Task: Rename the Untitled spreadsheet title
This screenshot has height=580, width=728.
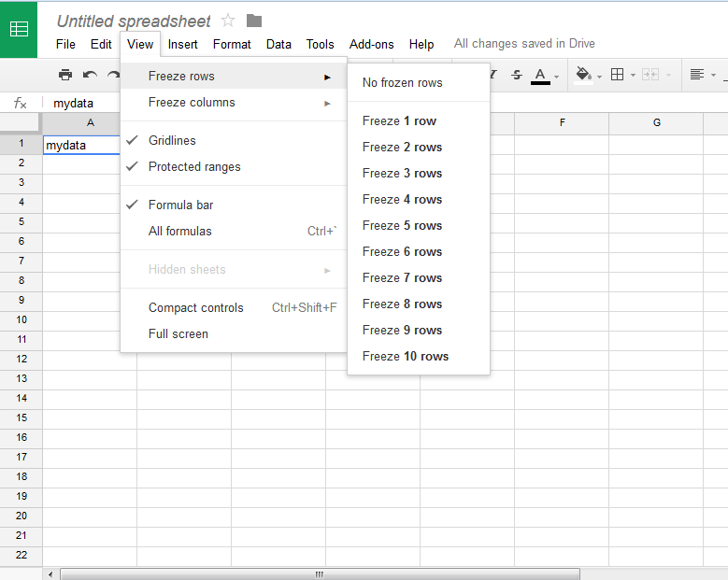Action: [134, 21]
